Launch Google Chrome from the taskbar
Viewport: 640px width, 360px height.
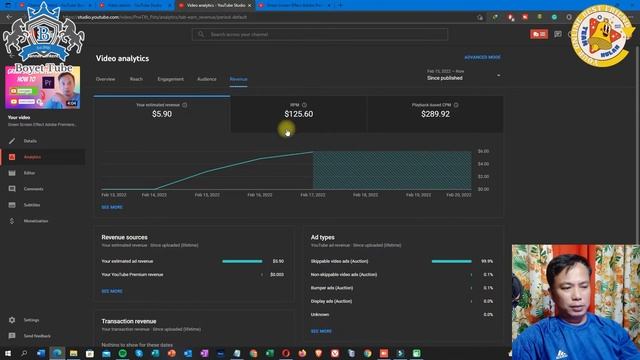pyautogui.click(x=367, y=353)
